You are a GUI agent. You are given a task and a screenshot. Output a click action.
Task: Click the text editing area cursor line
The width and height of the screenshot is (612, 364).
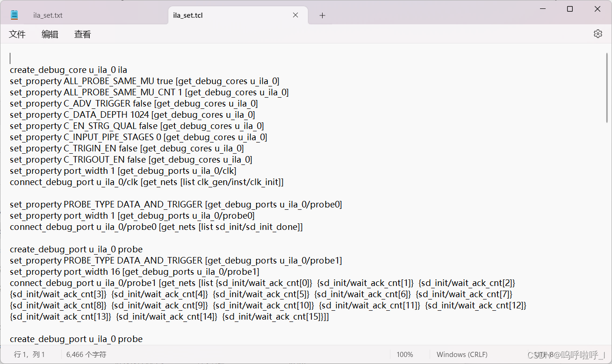click(x=10, y=58)
